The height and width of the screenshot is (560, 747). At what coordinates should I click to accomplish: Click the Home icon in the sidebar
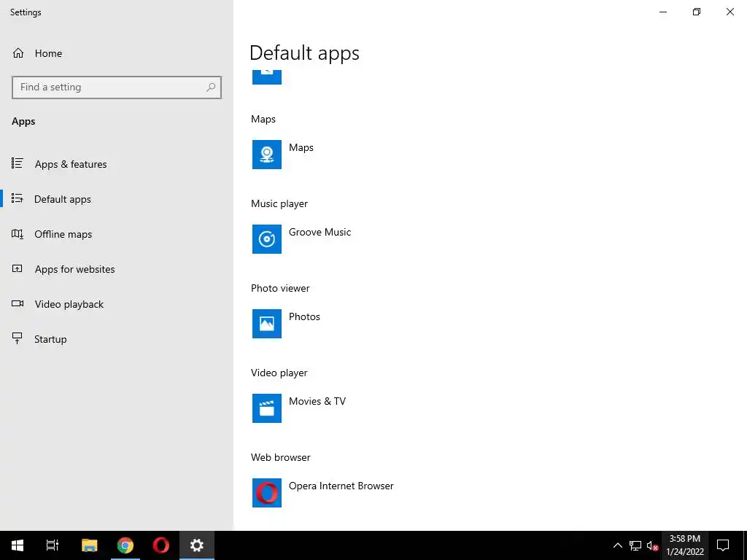(18, 52)
